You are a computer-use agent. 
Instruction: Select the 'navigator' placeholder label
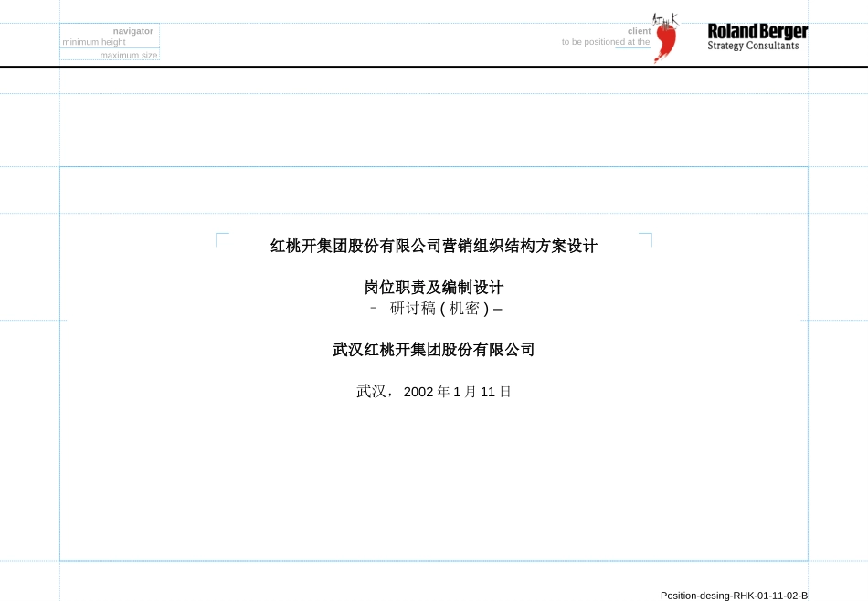click(132, 31)
